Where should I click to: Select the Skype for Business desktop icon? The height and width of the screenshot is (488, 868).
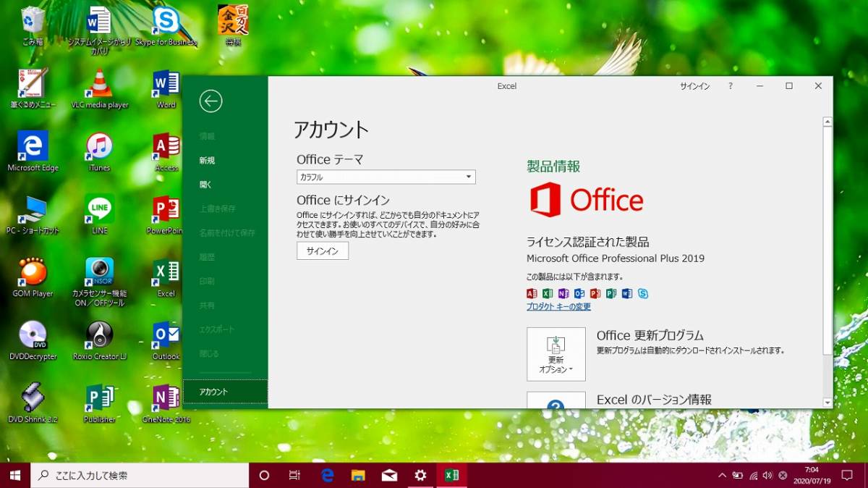[x=166, y=26]
